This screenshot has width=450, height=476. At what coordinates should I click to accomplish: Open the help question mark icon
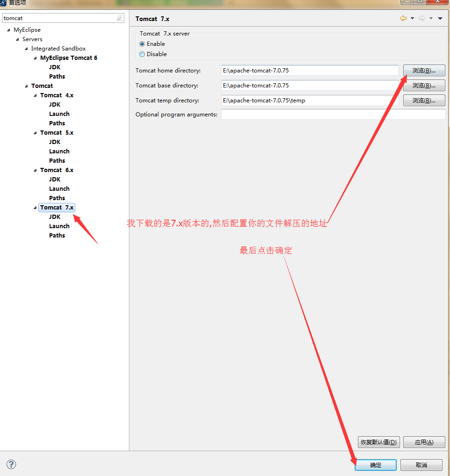(x=11, y=464)
